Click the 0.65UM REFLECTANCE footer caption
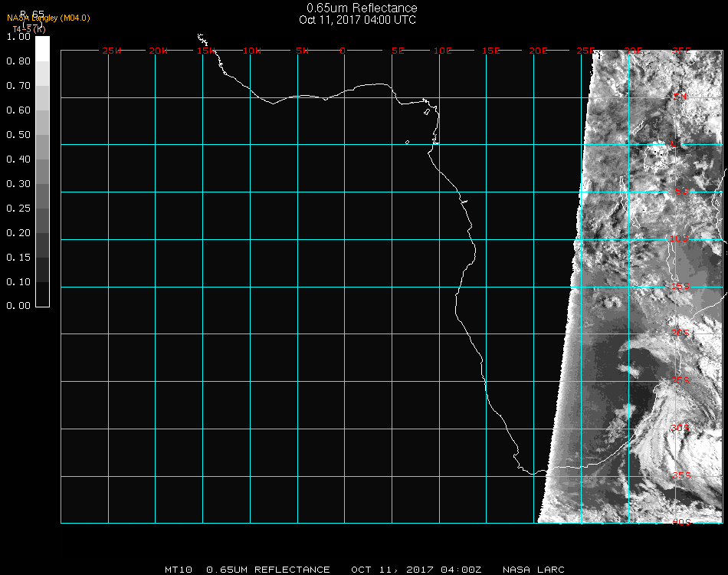The height and width of the screenshot is (575, 728). [x=268, y=570]
